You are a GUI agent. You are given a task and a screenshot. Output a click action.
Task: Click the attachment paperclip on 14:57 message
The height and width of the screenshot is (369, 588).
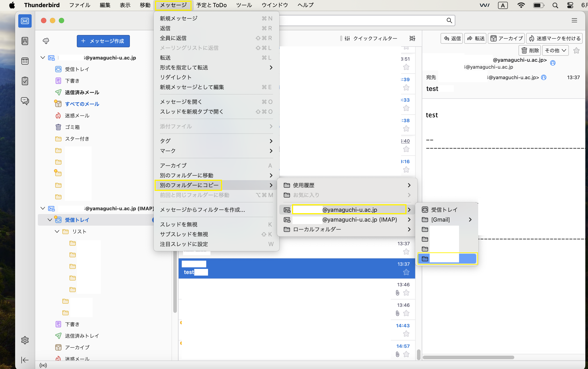[397, 354]
